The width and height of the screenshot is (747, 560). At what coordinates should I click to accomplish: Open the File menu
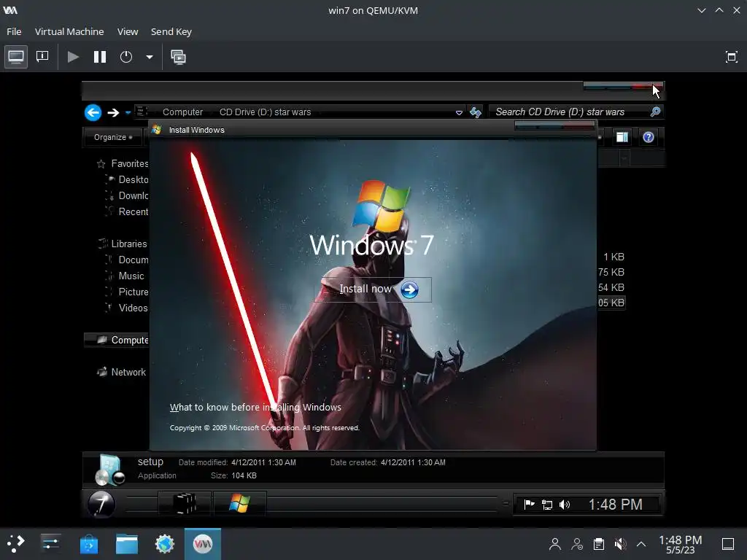(14, 31)
